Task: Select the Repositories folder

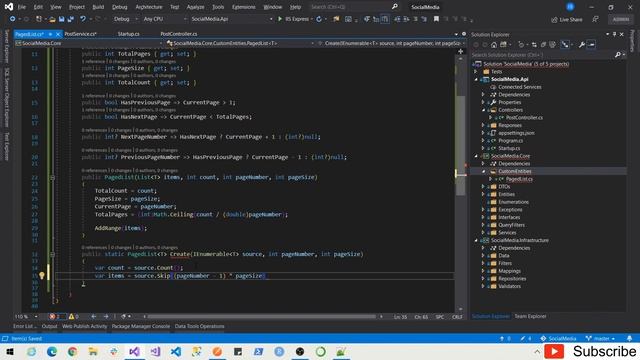Action: (x=512, y=279)
